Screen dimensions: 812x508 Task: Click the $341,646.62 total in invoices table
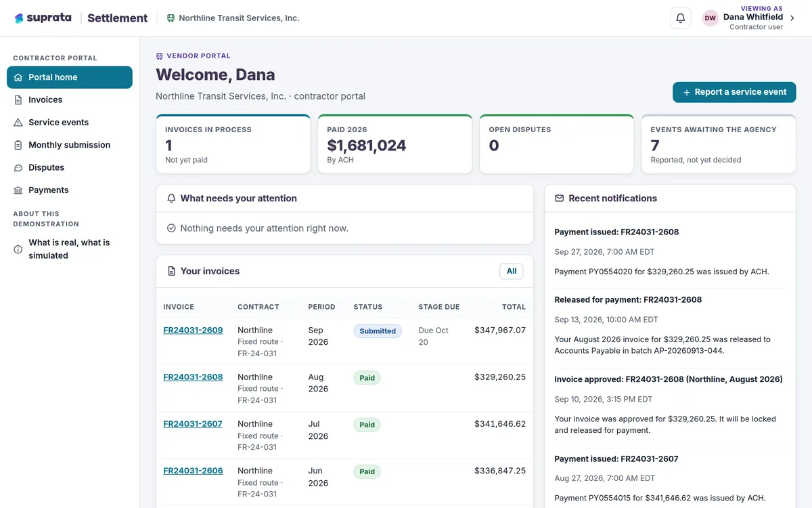tap(500, 424)
